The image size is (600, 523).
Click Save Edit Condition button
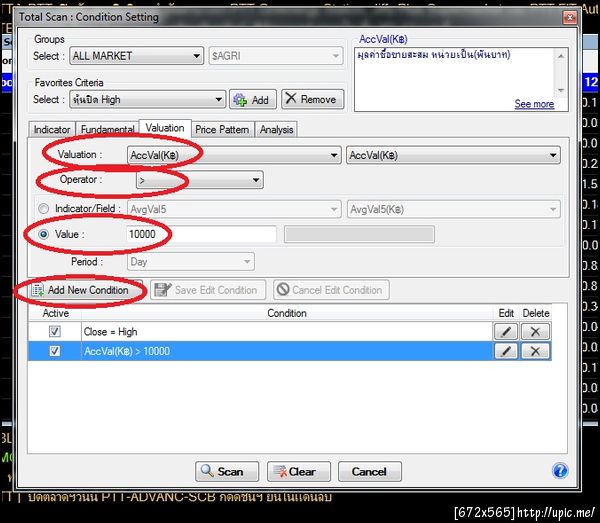pyautogui.click(x=208, y=290)
